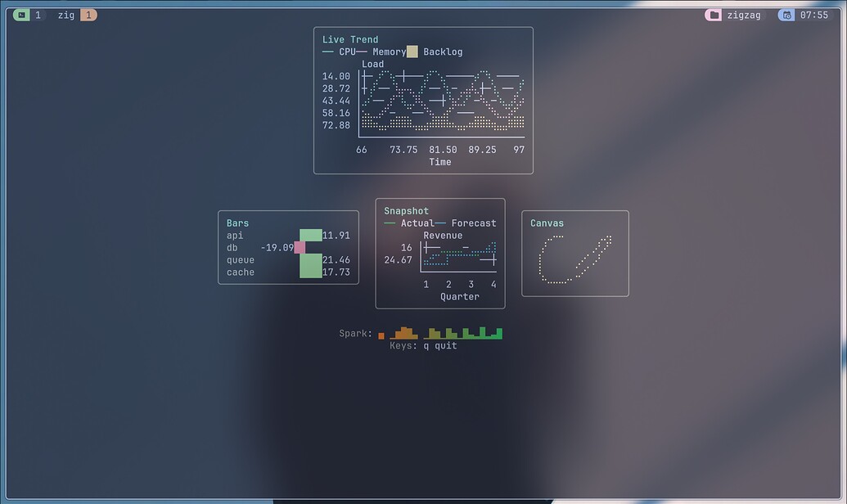Click the "24.67" Revenue axis value
The image size is (847, 504).
click(x=398, y=260)
